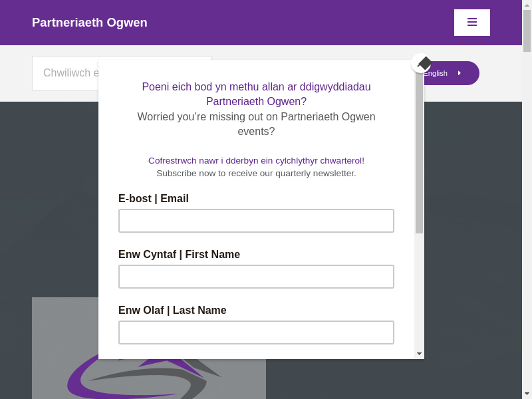
Task: Click the 'Worried you're missing out' heading
Action: (x=256, y=124)
